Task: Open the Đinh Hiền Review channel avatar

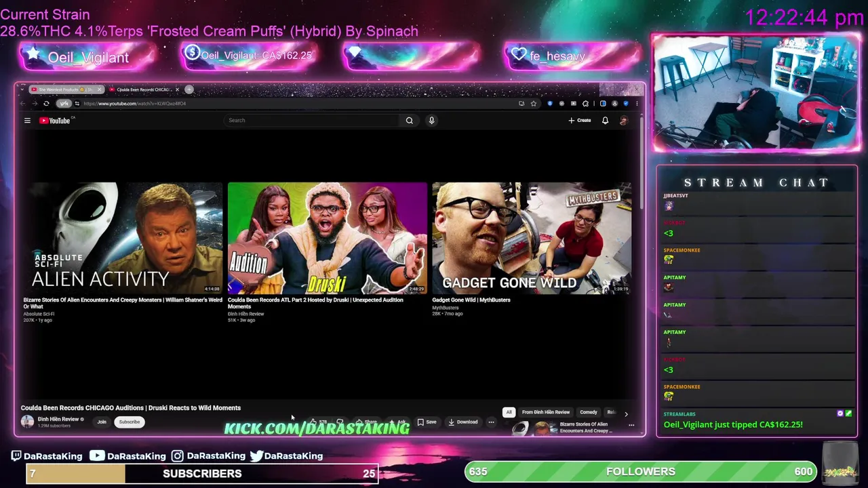Action: pyautogui.click(x=27, y=422)
